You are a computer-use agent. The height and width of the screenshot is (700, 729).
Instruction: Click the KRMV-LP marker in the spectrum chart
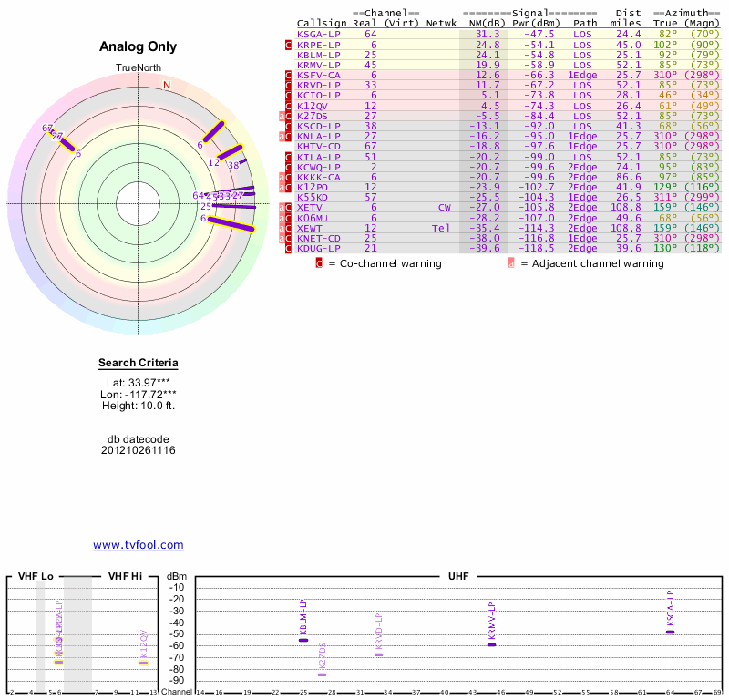pyautogui.click(x=491, y=644)
